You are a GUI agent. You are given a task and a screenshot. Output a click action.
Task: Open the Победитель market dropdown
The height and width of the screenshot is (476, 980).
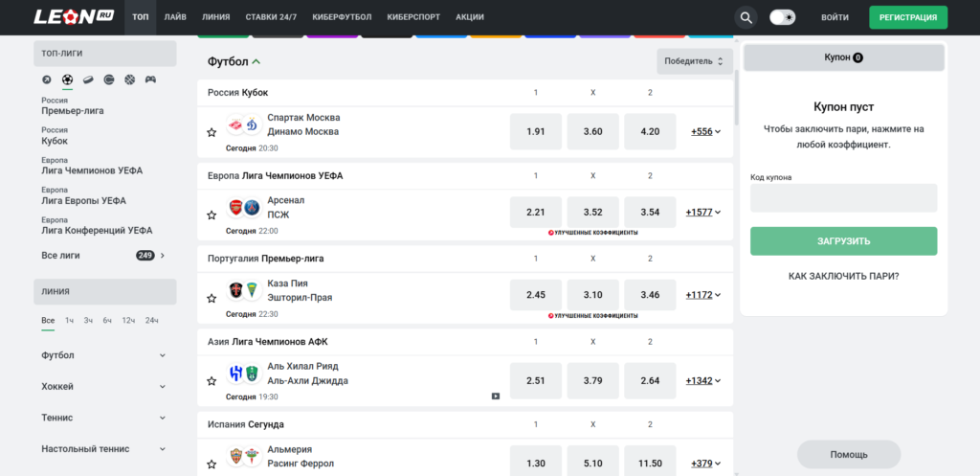pos(695,61)
